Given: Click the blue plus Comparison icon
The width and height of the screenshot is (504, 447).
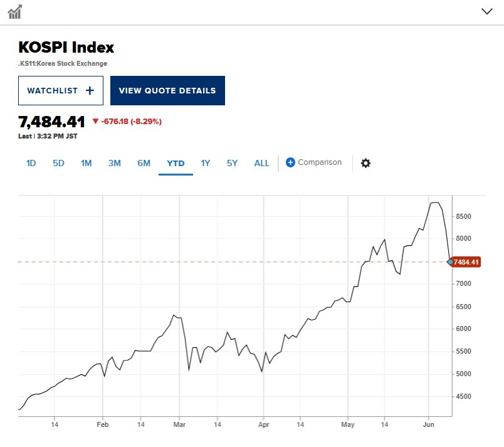Looking at the screenshot, I should (290, 162).
